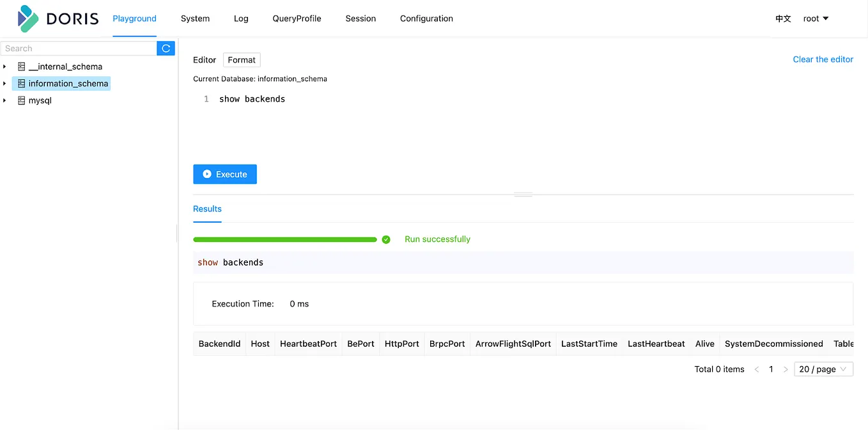Select the current page number 1

tap(771, 369)
